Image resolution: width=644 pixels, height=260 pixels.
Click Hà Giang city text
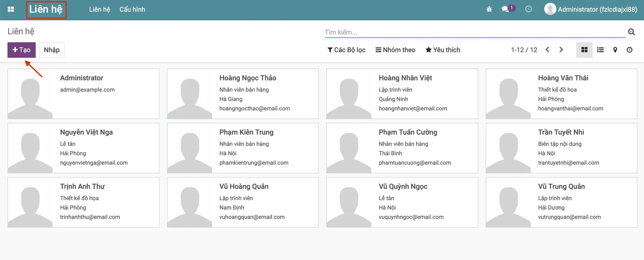[x=231, y=99]
